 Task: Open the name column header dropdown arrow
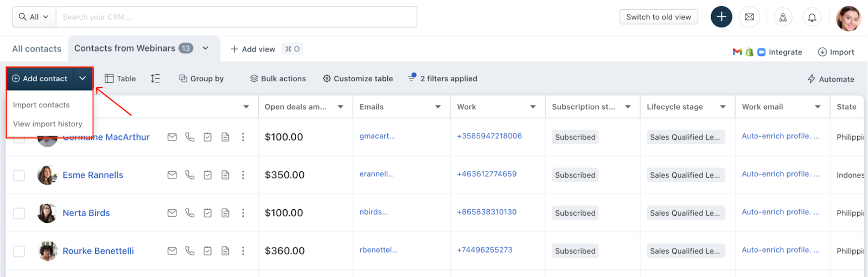tap(246, 107)
